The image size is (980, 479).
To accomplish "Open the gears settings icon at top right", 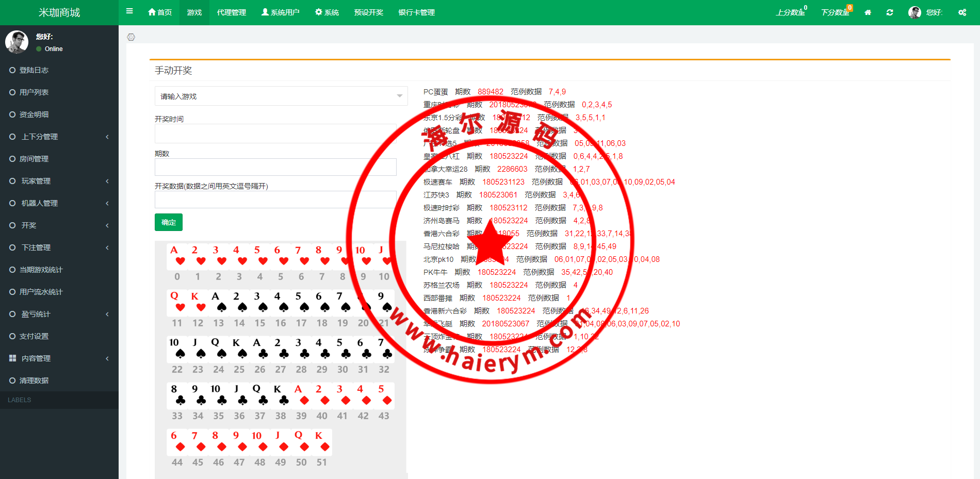I will (x=962, y=12).
